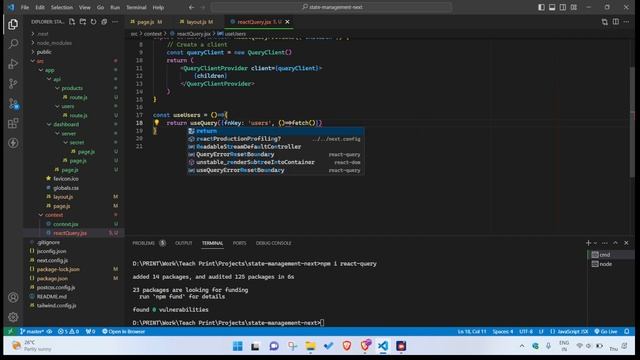Select the cmd terminal instance

611,255
